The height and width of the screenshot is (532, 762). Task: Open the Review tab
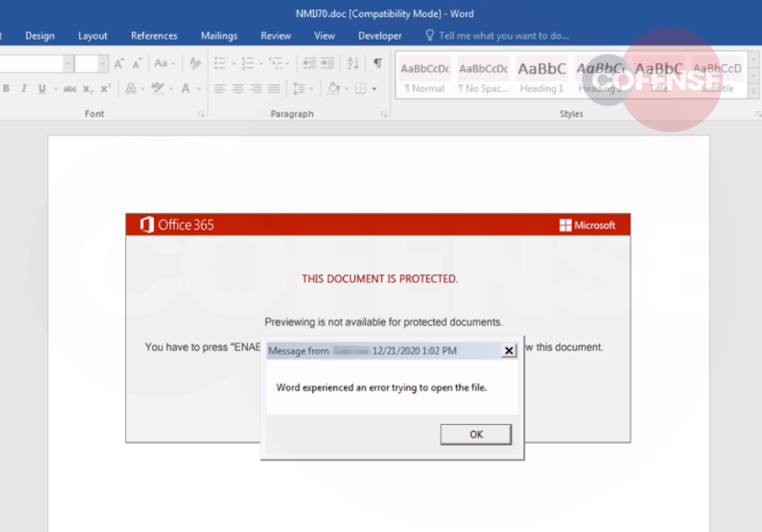pos(276,36)
